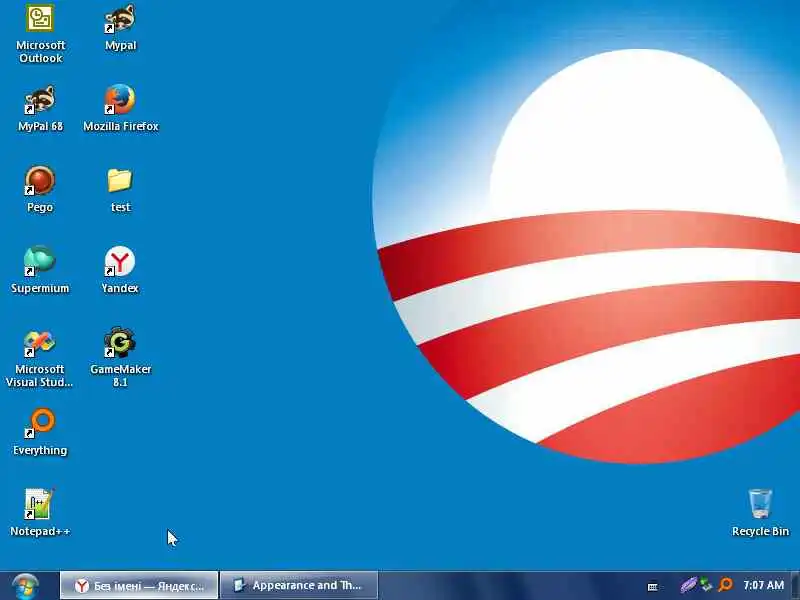
Task: Open the Start menu orb
Action: pyautogui.click(x=25, y=586)
